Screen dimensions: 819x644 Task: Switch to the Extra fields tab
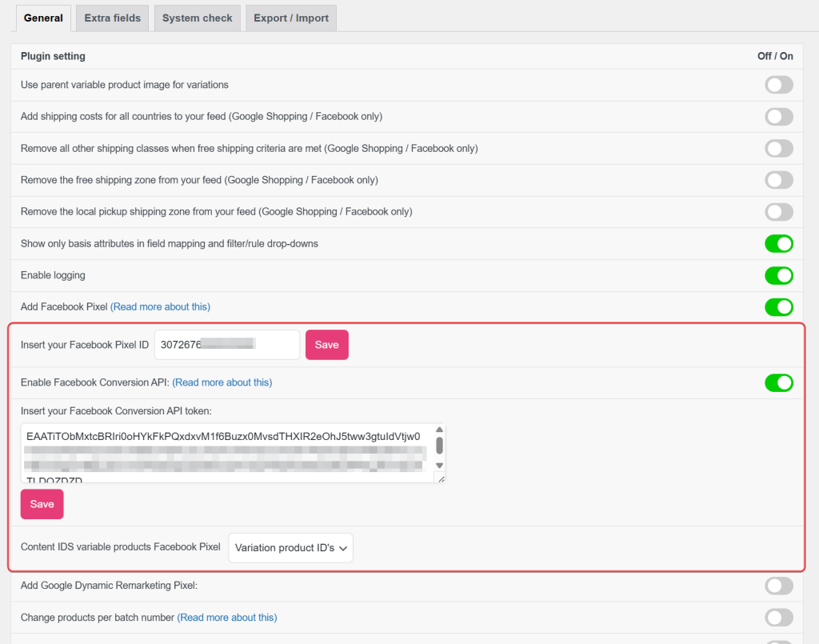click(112, 18)
